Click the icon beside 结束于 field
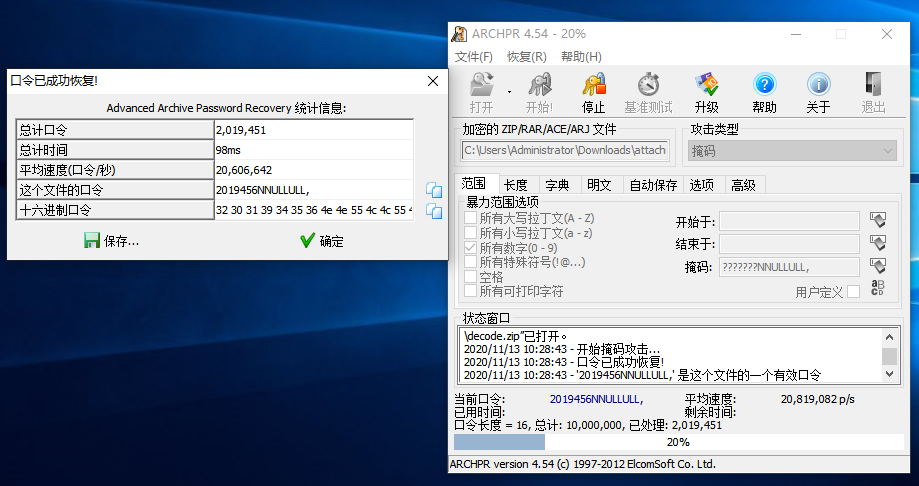The height and width of the screenshot is (486, 919). (x=877, y=243)
